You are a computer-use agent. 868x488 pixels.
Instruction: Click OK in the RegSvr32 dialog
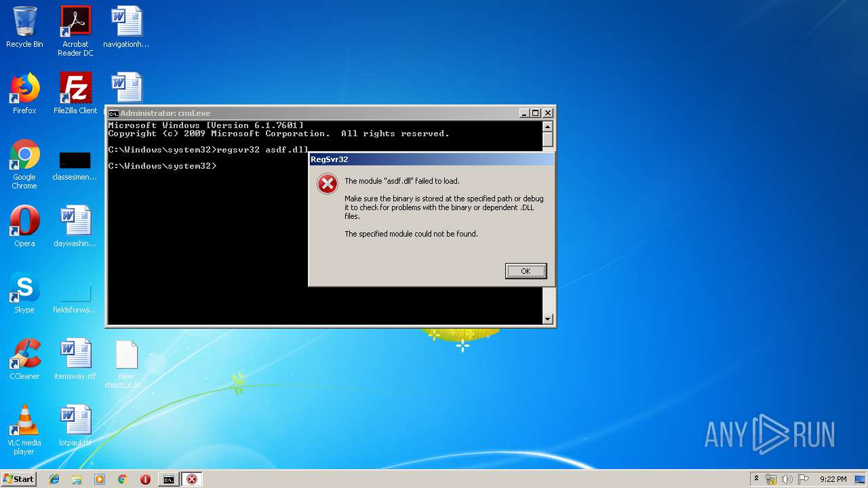pyautogui.click(x=526, y=271)
